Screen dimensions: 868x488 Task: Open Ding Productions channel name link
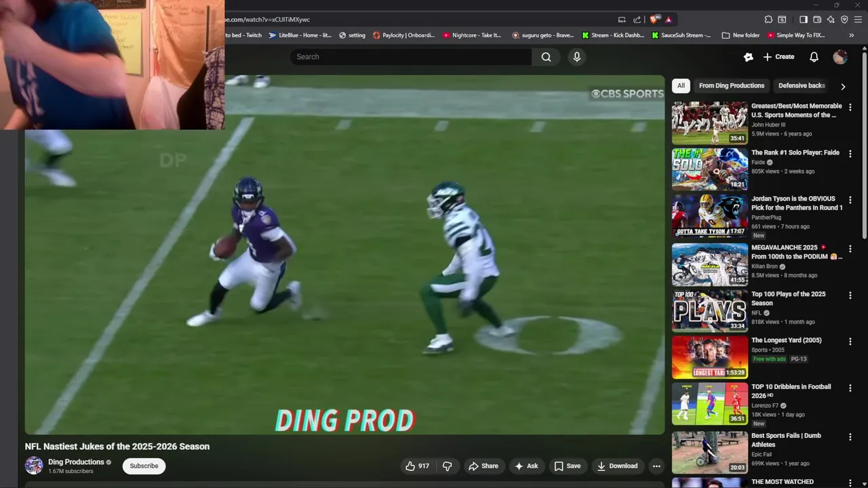(x=76, y=462)
